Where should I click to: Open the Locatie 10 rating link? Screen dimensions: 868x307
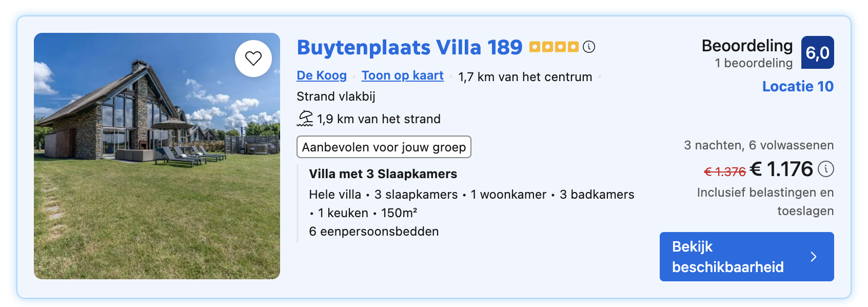pyautogui.click(x=798, y=86)
